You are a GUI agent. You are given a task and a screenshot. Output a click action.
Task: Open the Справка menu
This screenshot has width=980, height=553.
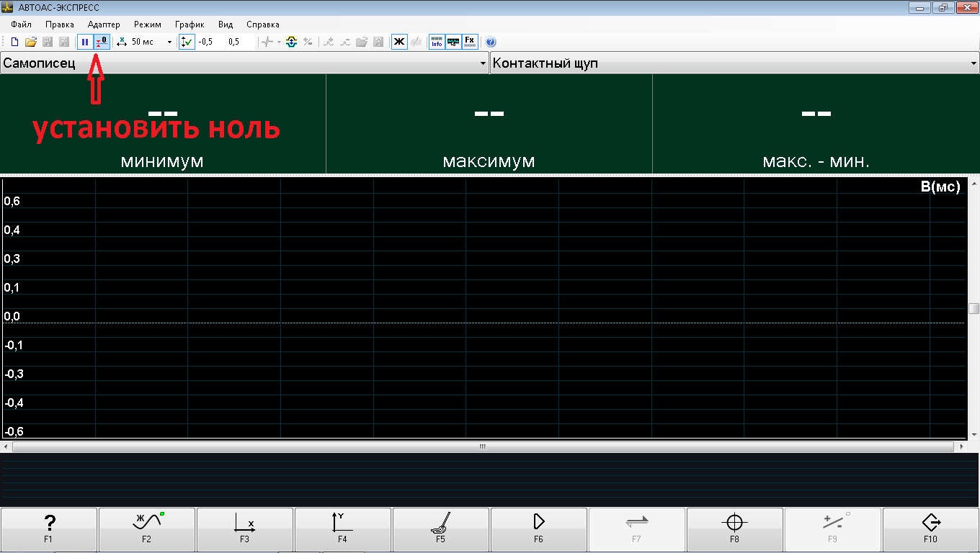pyautogui.click(x=263, y=24)
